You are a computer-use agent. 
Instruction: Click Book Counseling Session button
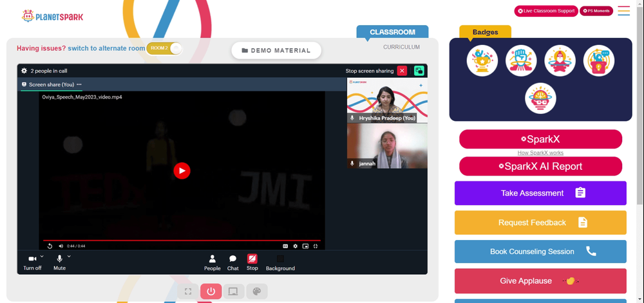click(540, 252)
